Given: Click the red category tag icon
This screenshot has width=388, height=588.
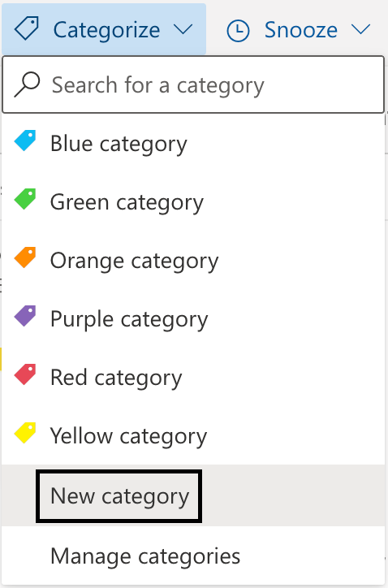Looking at the screenshot, I should coord(25,374).
